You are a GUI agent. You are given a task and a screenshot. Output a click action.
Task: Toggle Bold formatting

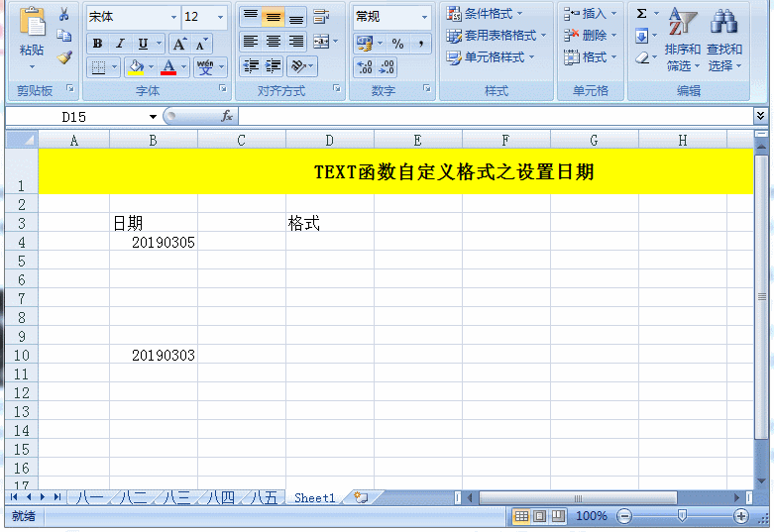[97, 44]
